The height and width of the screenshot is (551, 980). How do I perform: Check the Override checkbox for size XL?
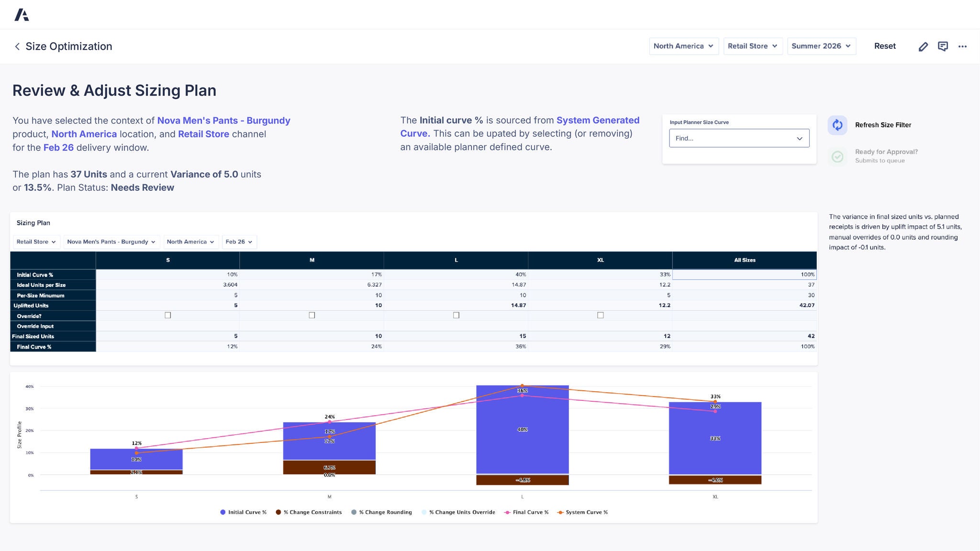[x=601, y=315]
